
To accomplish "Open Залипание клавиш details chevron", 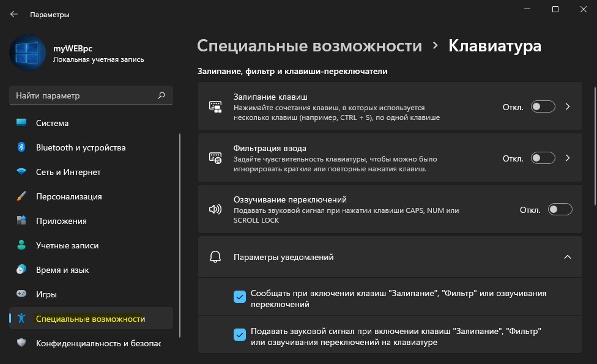I will pyautogui.click(x=567, y=106).
